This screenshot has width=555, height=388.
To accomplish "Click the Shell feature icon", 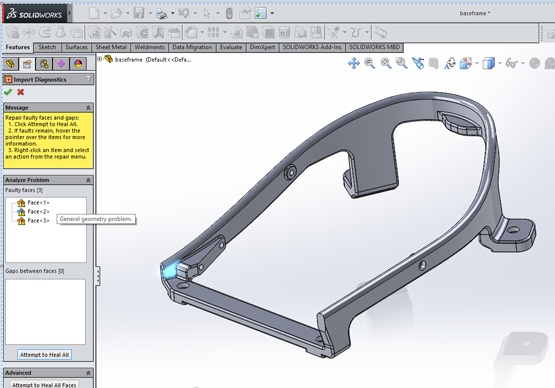I will point(269,33).
